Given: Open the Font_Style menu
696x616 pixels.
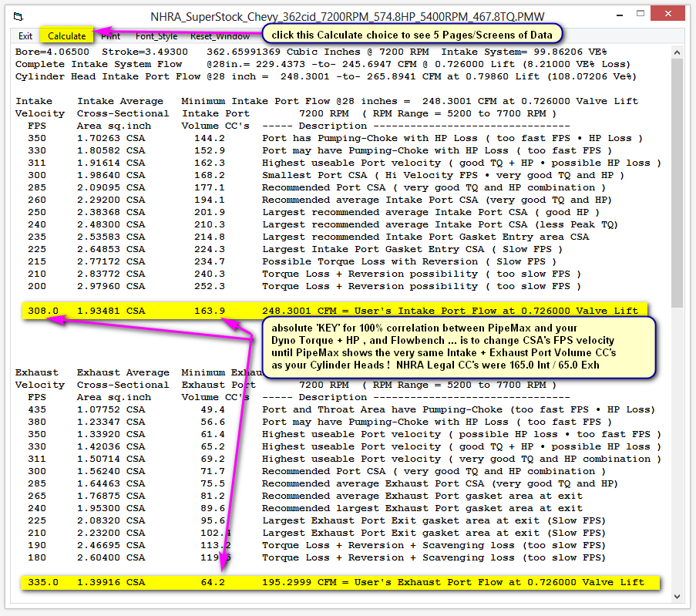Looking at the screenshot, I should 156,36.
